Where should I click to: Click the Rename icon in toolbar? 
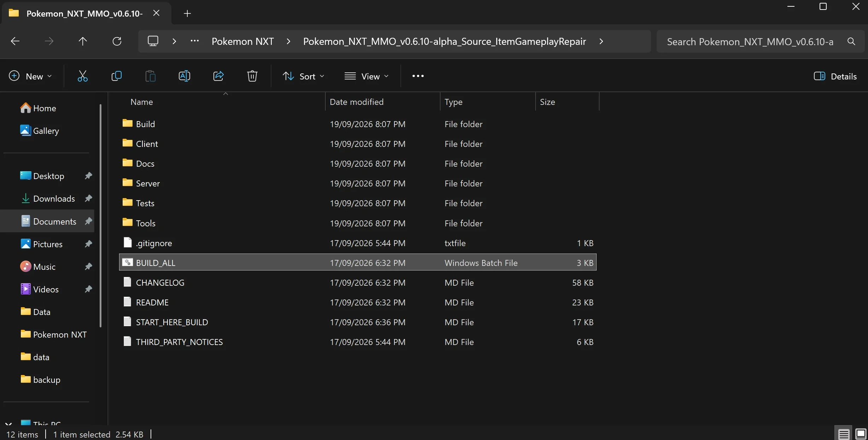point(184,76)
